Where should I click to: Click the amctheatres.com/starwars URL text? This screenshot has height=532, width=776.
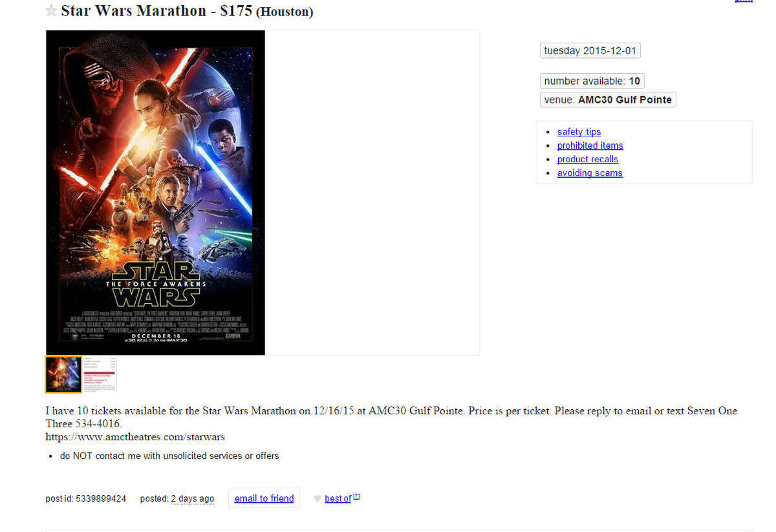click(135, 437)
